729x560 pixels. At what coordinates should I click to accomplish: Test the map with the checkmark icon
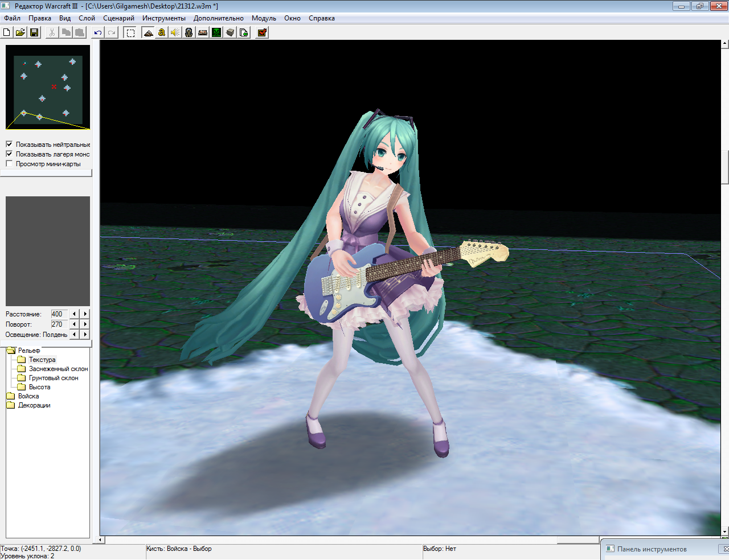262,32
